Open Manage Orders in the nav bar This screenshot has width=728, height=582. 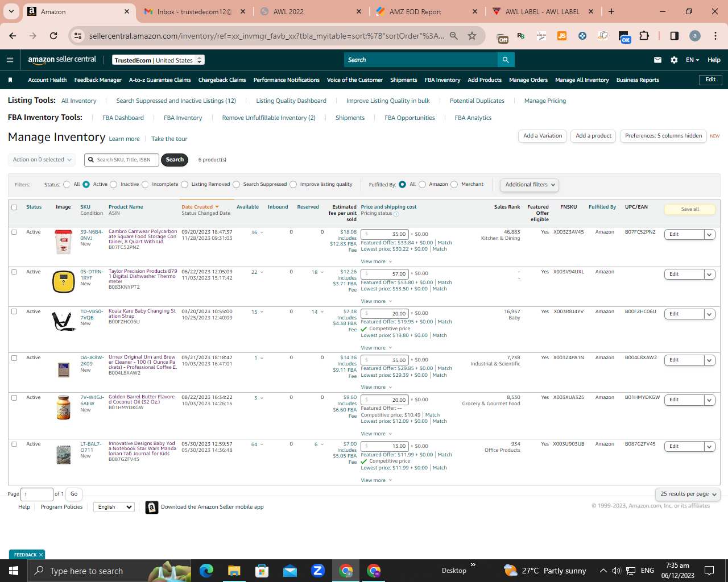point(528,80)
